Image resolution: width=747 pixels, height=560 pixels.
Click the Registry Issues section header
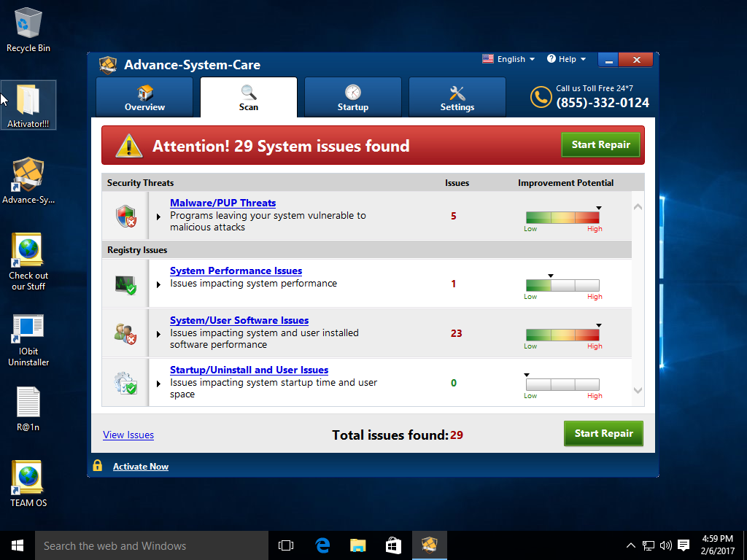point(137,250)
